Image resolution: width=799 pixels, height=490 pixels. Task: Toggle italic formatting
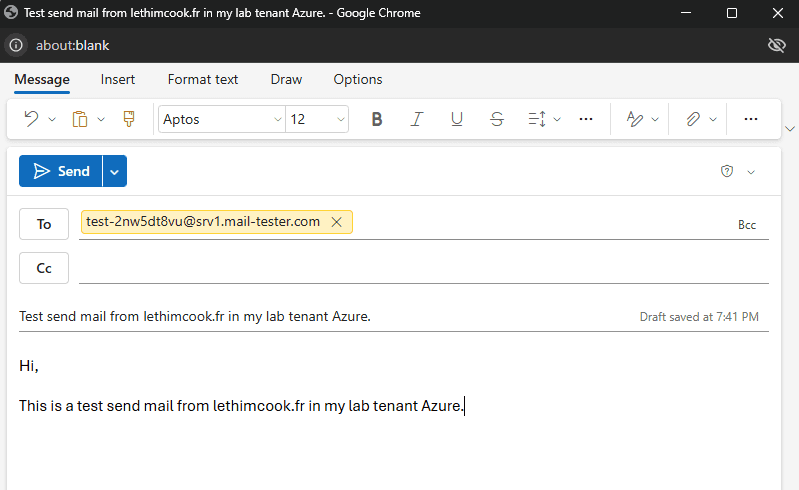(x=417, y=119)
